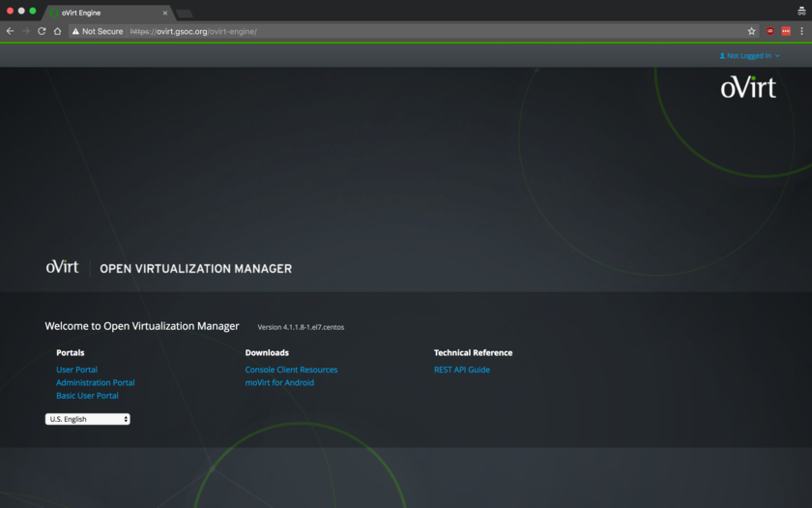Open a new tab next to oVirt Engine
The image size is (812, 508).
[x=185, y=14]
